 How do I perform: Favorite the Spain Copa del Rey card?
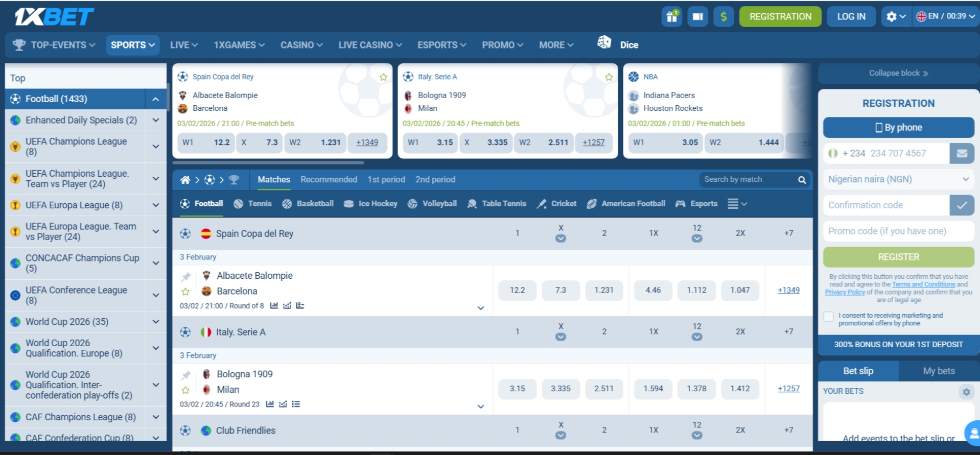click(x=383, y=77)
